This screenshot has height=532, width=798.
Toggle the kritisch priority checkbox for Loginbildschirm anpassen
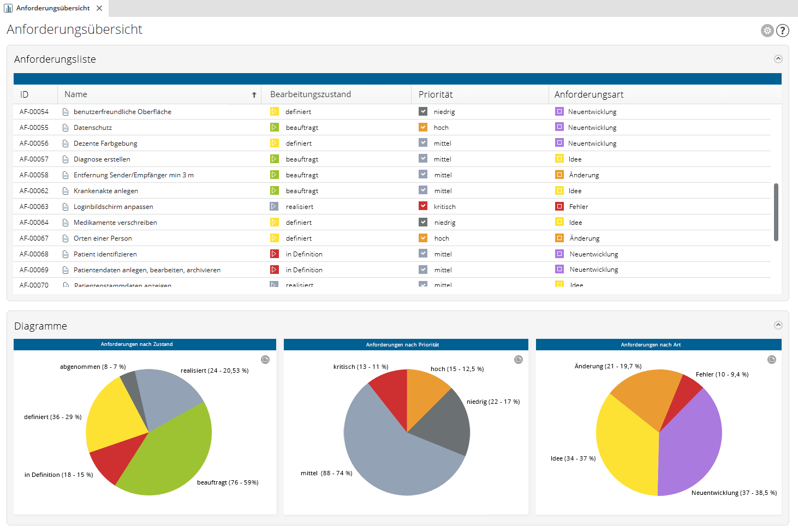(x=423, y=206)
